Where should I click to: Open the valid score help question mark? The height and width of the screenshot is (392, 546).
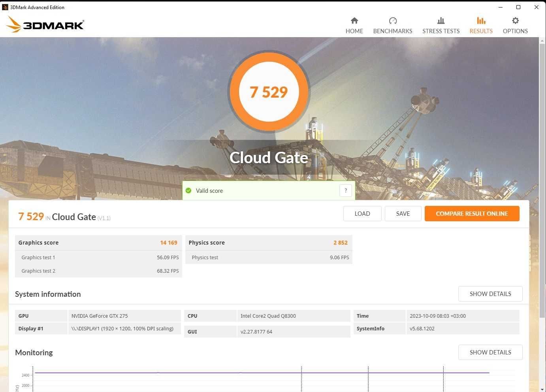[346, 190]
